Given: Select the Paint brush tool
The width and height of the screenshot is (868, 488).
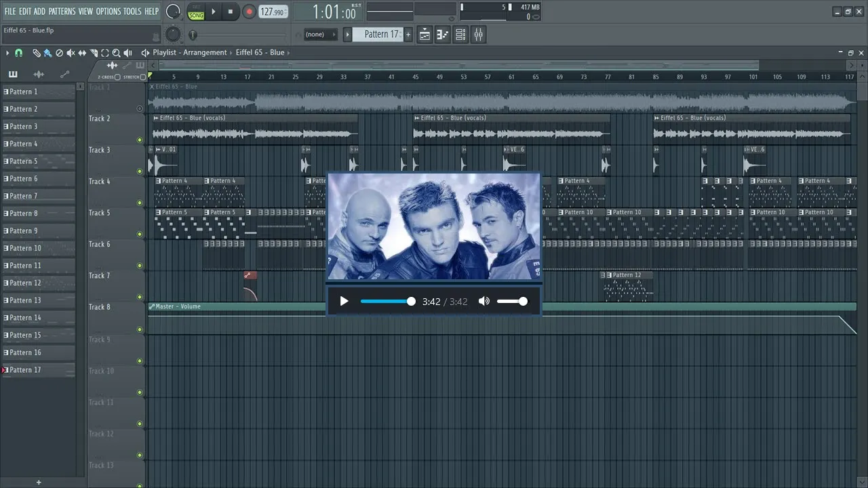Looking at the screenshot, I should tap(47, 53).
